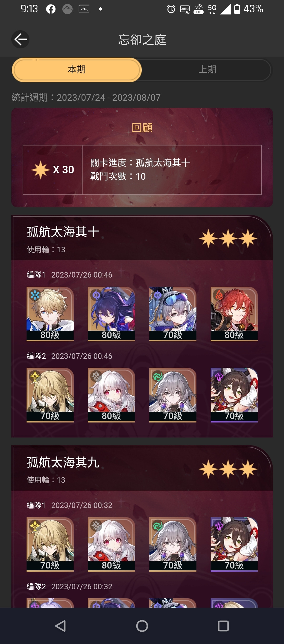This screenshot has height=644, width=284.
Task: Select red-haired Fire character in 其十 team 1
Action: [234, 314]
